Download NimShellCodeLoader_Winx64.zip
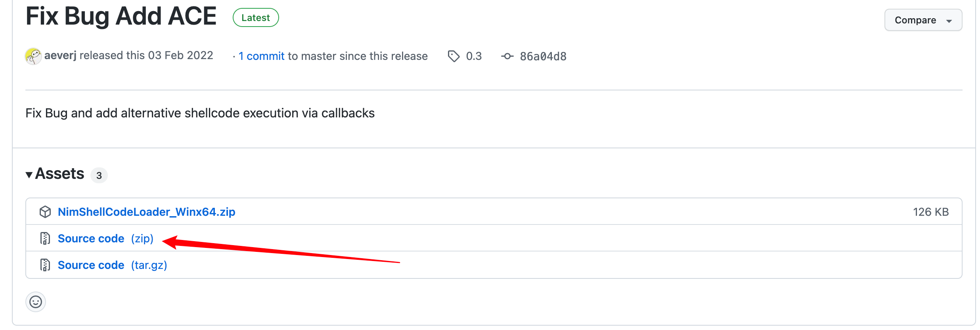 pyautogui.click(x=147, y=212)
